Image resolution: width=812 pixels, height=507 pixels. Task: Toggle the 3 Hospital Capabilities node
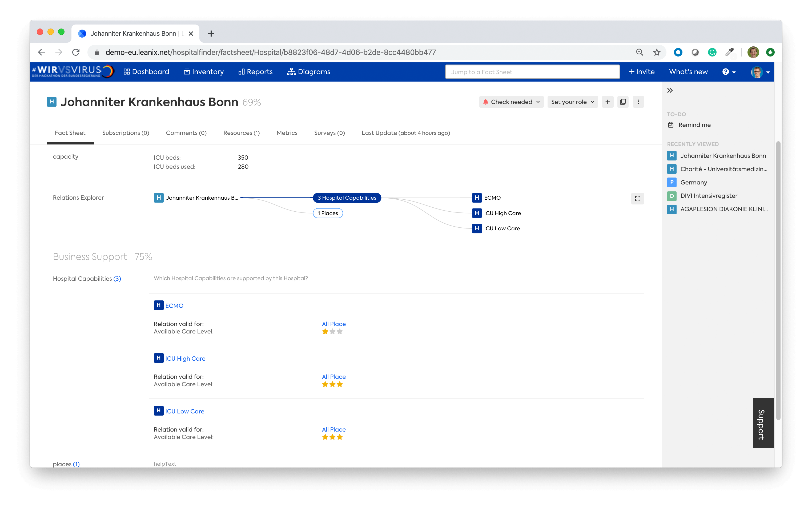pyautogui.click(x=347, y=198)
